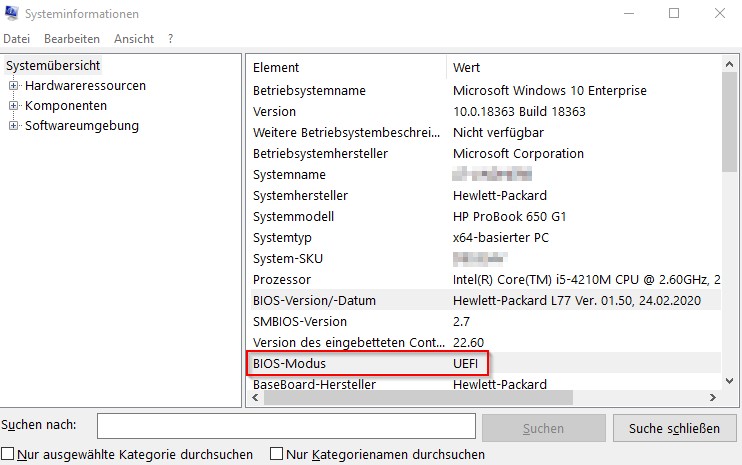This screenshot has width=742, height=465.
Task: Enable Nur ausgewählte Kategorie durchsuchen checkbox
Action: click(9, 454)
